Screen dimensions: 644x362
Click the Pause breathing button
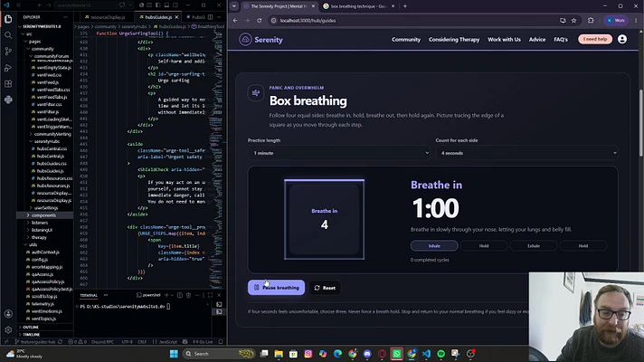pos(276,288)
